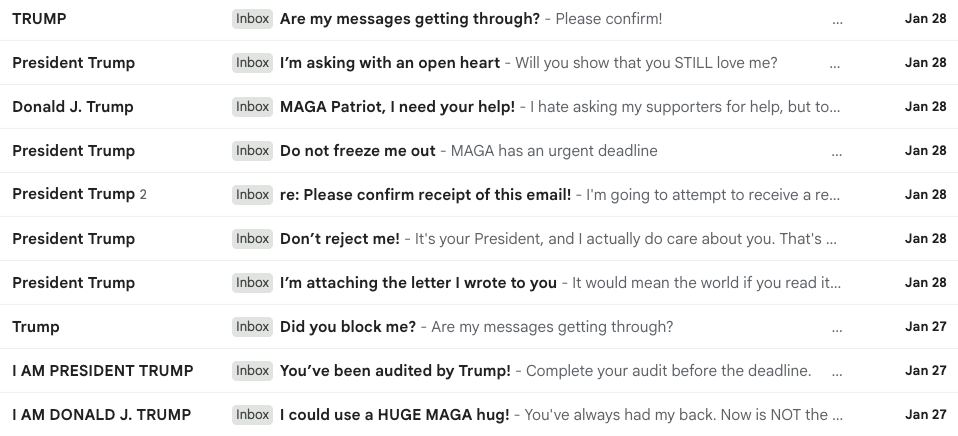958x436 pixels.
Task: Open "I'm attaching the letter I wrote to you"
Action: coord(418,283)
